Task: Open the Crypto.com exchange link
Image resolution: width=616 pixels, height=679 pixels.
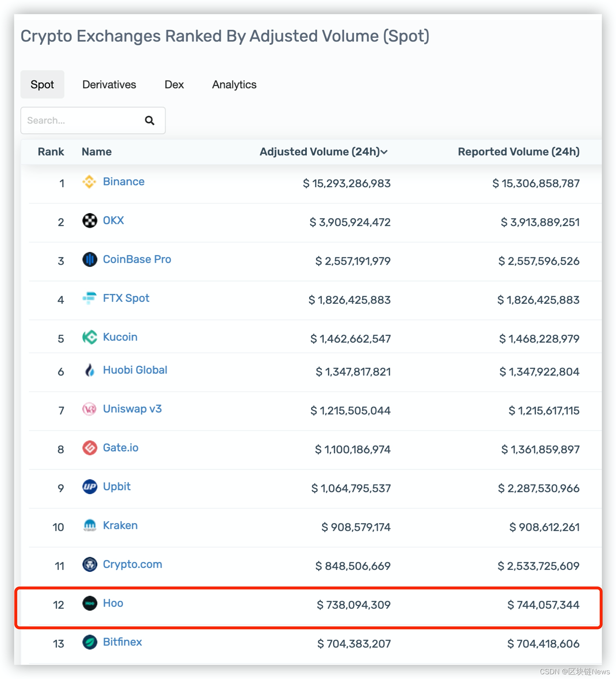Action: click(132, 564)
